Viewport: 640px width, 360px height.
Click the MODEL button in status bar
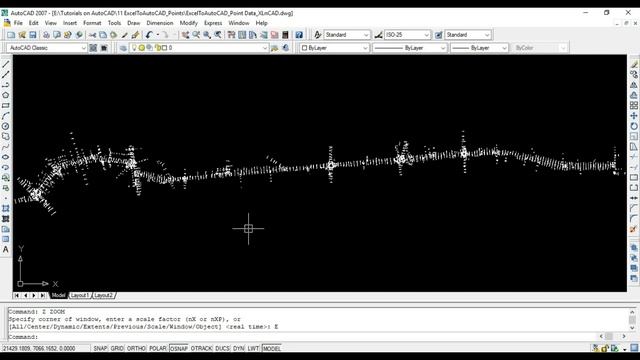(x=271, y=348)
